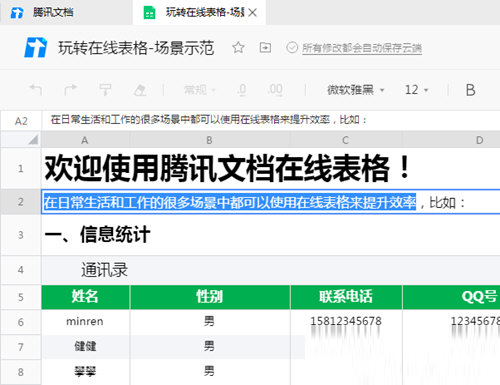Click the 所有修改都会自动保存云端 link
The height and width of the screenshot is (385, 500).
click(x=362, y=48)
